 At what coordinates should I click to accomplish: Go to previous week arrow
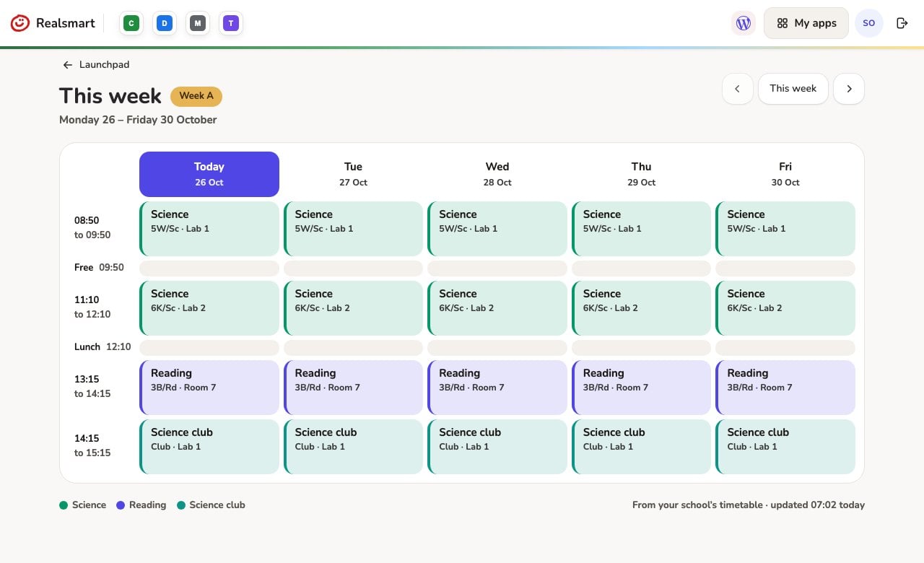pyautogui.click(x=738, y=89)
